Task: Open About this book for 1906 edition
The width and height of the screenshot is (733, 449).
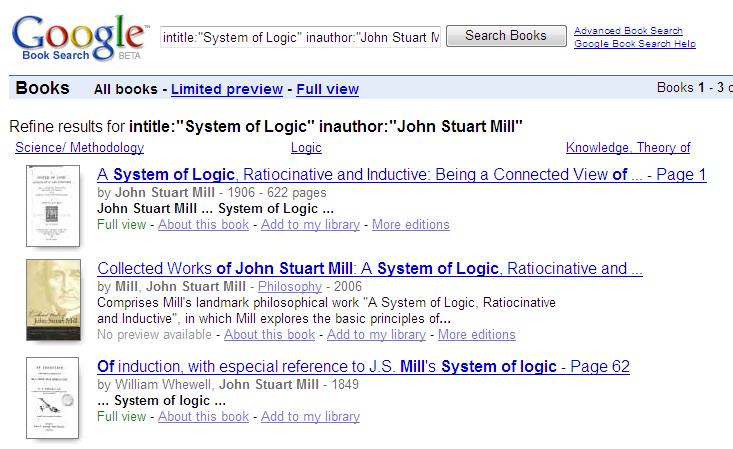Action: coord(203,224)
